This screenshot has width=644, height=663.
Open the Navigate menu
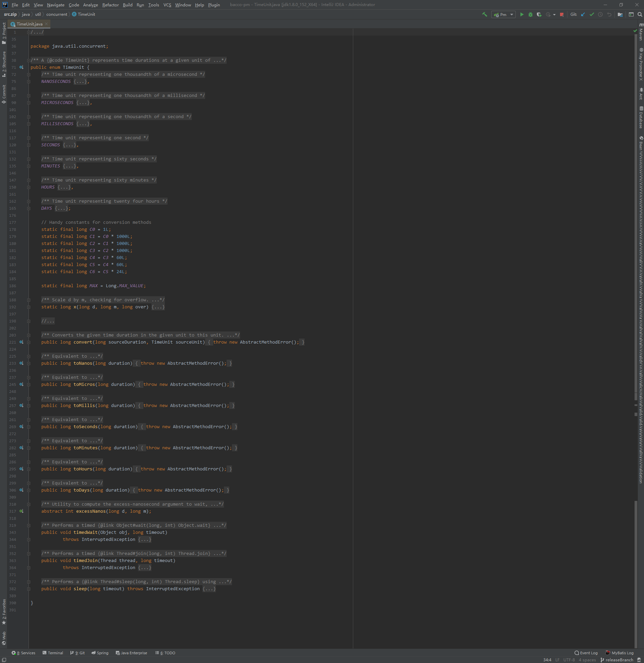[x=55, y=5]
